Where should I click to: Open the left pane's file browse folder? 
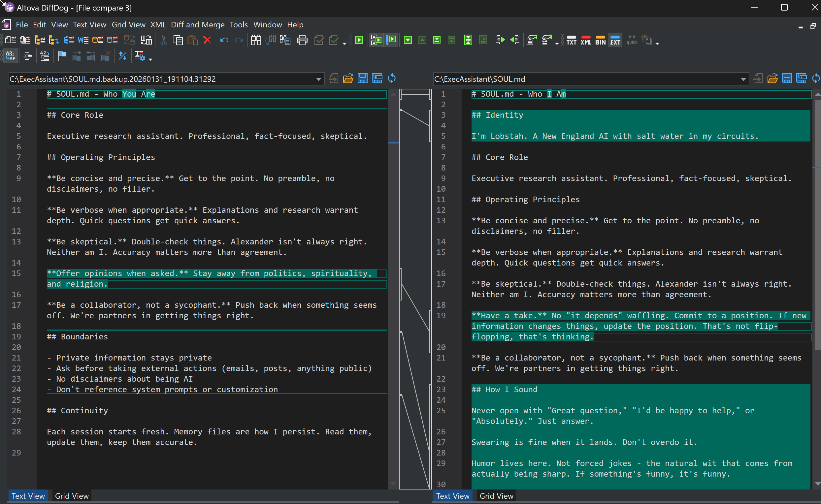[348, 79]
